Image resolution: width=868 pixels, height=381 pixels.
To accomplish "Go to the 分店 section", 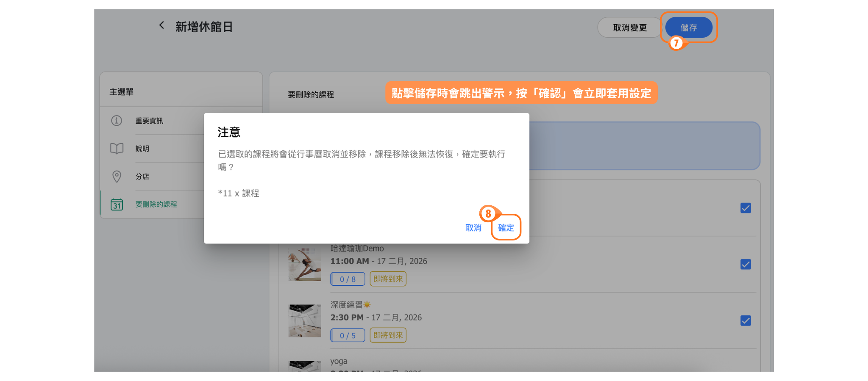I will pos(142,177).
